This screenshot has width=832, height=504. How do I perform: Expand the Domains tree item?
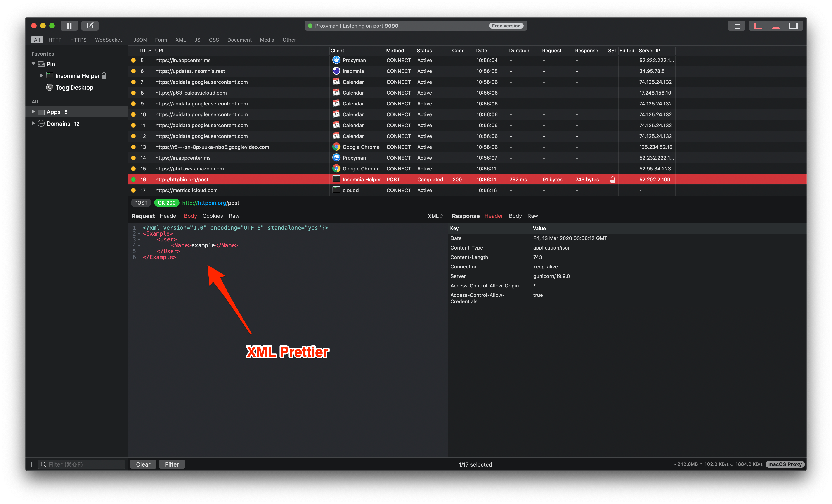pyautogui.click(x=33, y=124)
